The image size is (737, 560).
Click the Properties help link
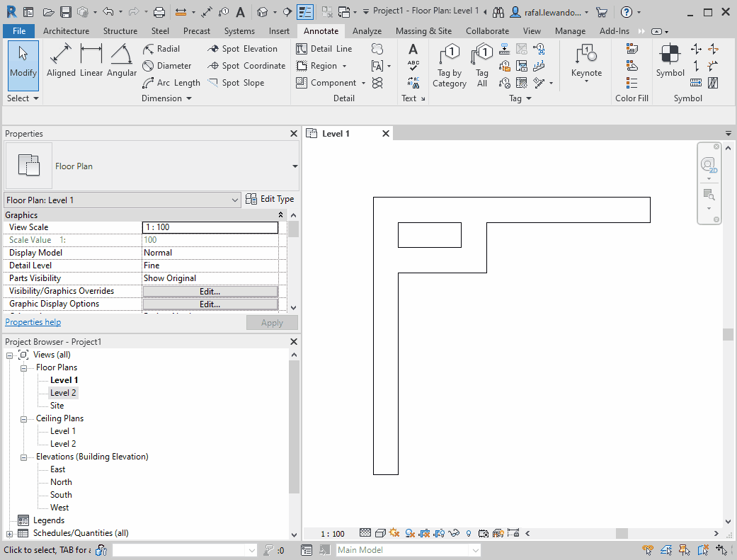point(33,322)
